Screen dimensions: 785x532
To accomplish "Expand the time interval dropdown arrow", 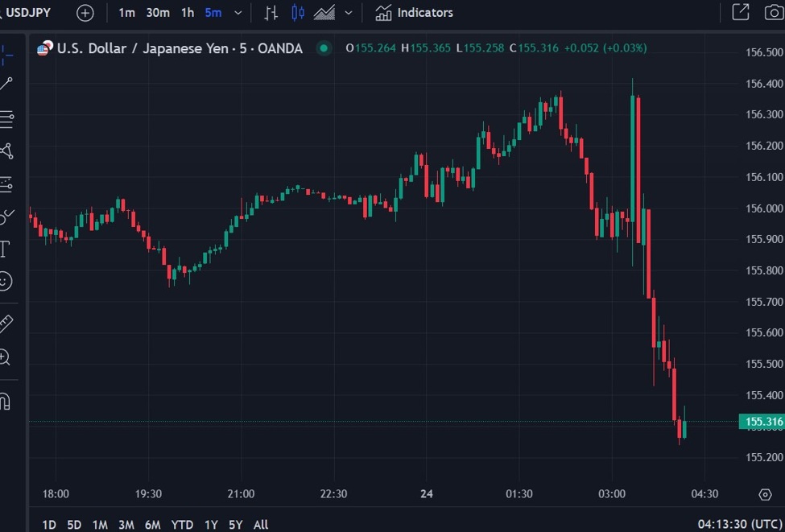I will point(238,13).
